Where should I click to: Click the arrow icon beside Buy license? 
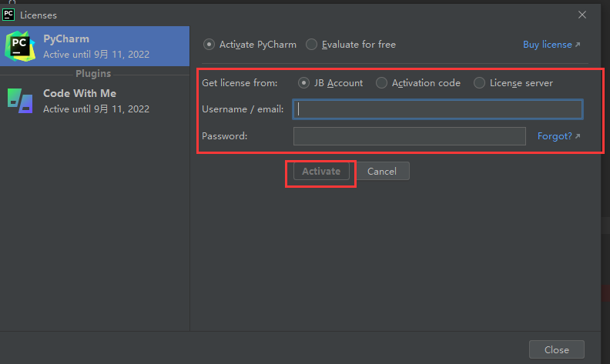point(578,45)
